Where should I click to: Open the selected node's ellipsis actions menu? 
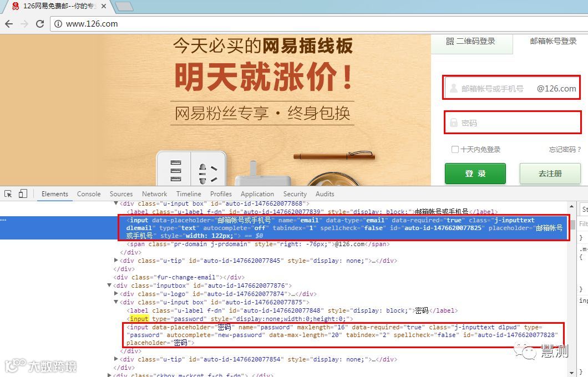click(4, 220)
